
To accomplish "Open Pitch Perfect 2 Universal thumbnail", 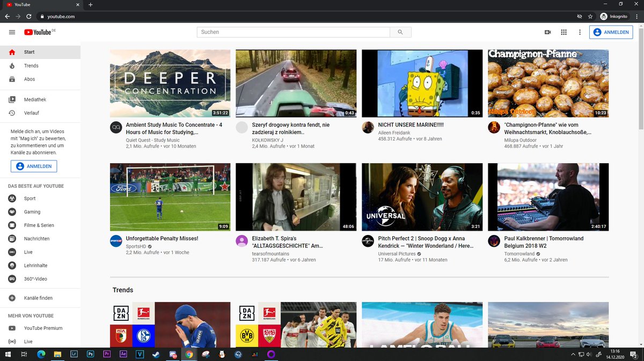I will pos(422,197).
